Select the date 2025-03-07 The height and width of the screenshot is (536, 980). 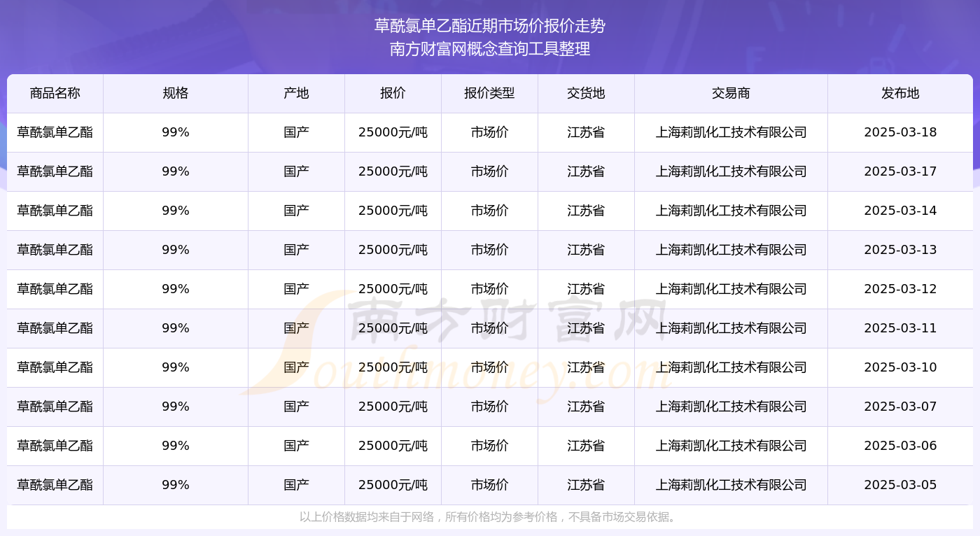[x=900, y=407]
